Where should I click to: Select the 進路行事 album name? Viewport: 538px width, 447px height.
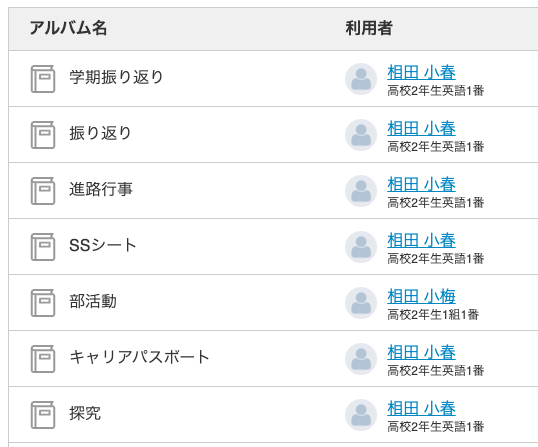pos(101,189)
